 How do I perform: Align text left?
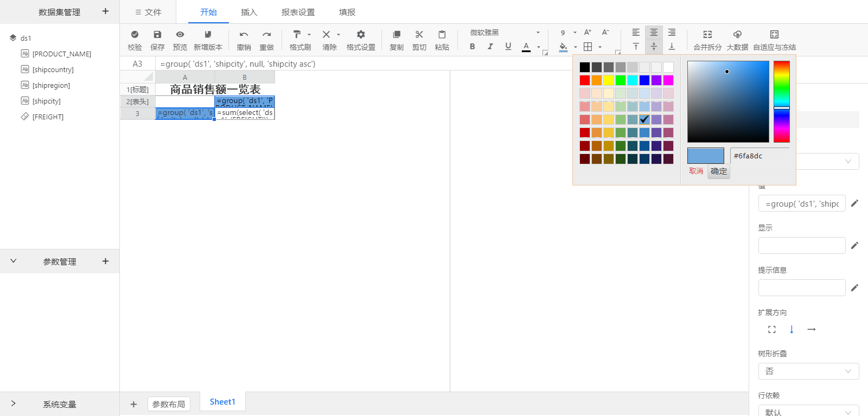[x=636, y=33]
